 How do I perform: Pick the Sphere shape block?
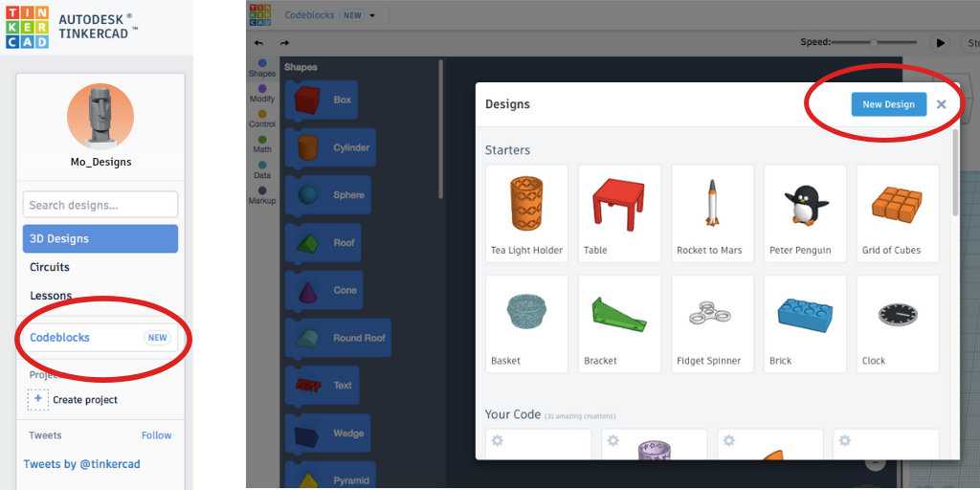[327, 195]
